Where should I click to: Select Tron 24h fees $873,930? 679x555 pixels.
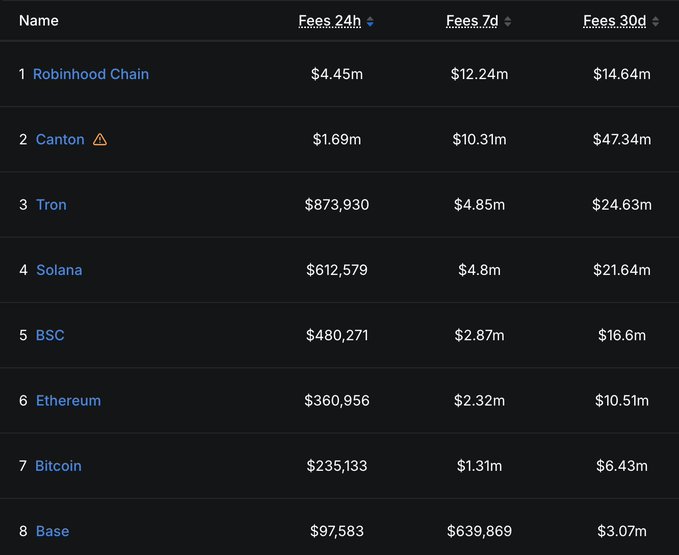click(337, 204)
